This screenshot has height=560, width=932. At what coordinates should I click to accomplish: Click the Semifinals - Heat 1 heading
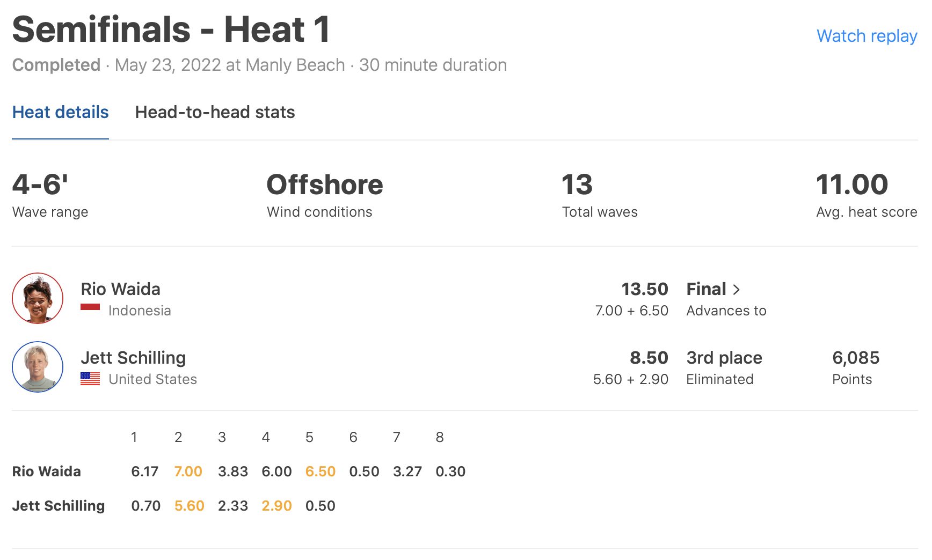click(171, 30)
